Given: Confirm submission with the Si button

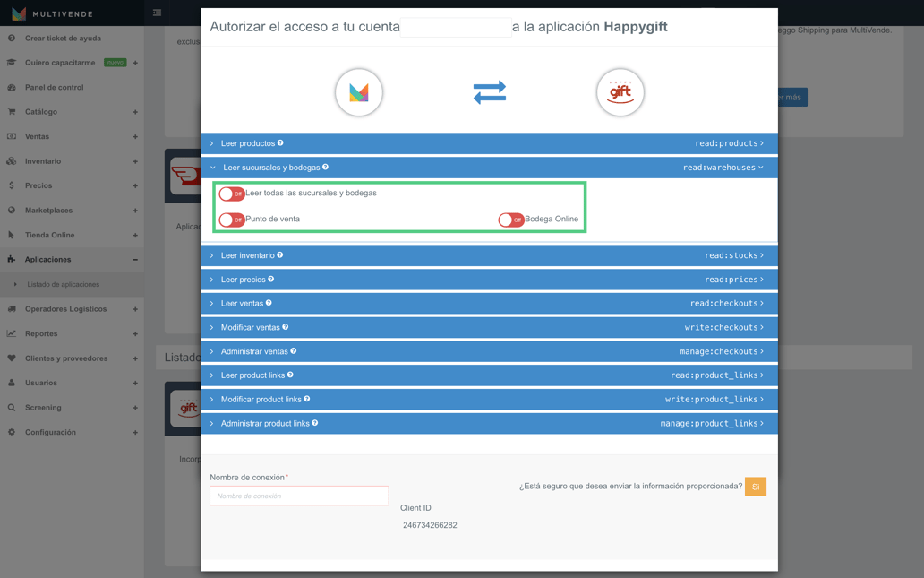Looking at the screenshot, I should click(x=756, y=487).
